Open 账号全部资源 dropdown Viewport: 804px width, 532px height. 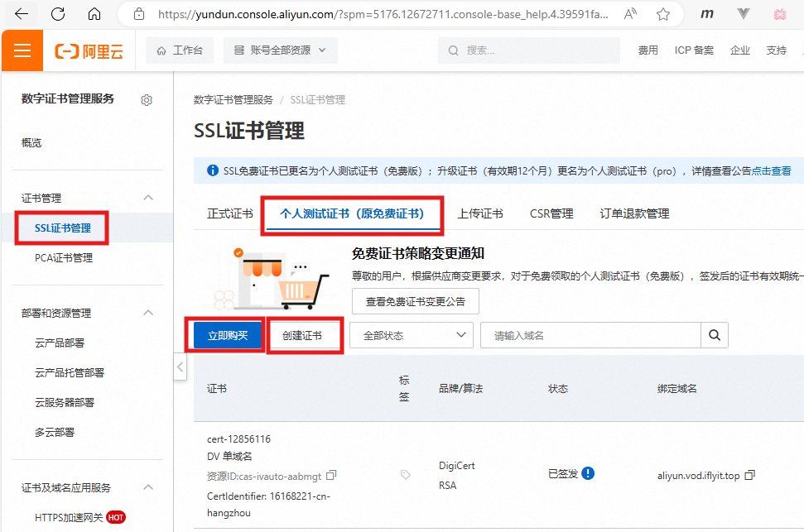pyautogui.click(x=281, y=50)
